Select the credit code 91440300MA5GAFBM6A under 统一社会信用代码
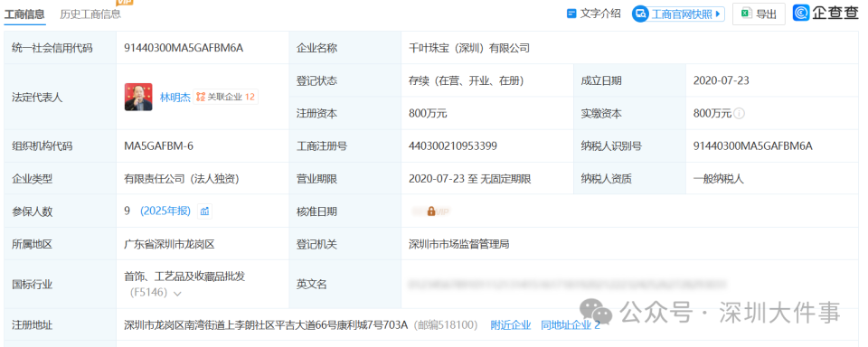This screenshot has width=868, height=347. [x=184, y=48]
